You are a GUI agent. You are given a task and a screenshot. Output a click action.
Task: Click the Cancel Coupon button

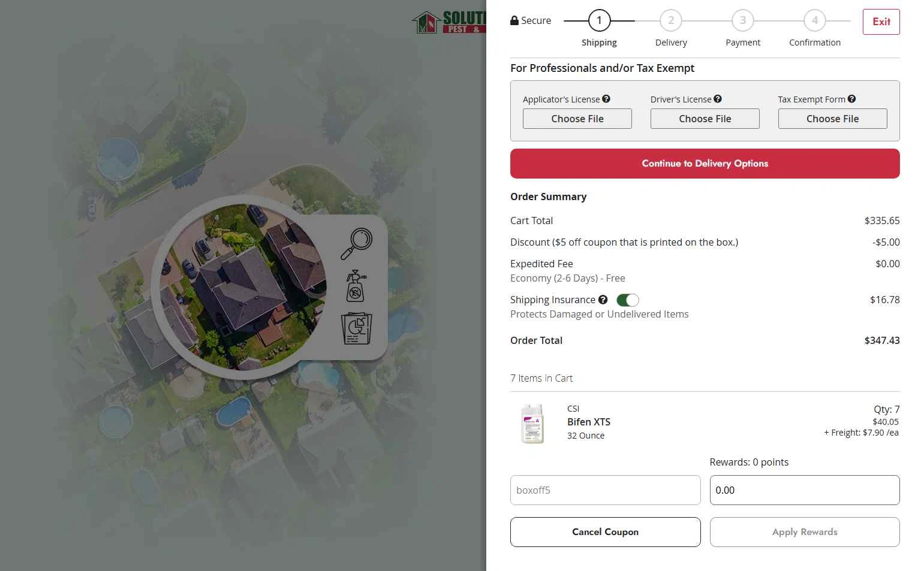(606, 532)
